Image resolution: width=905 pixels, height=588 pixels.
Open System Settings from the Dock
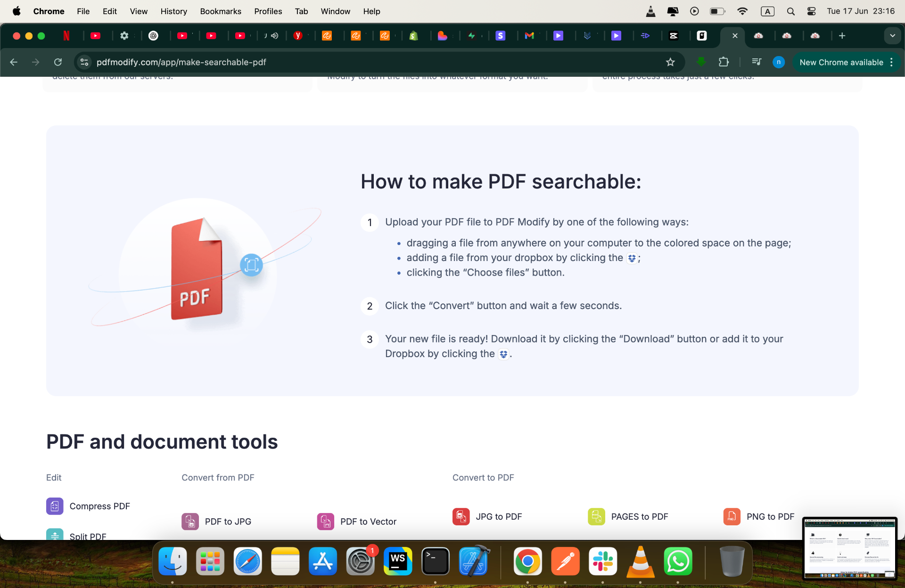click(x=360, y=561)
